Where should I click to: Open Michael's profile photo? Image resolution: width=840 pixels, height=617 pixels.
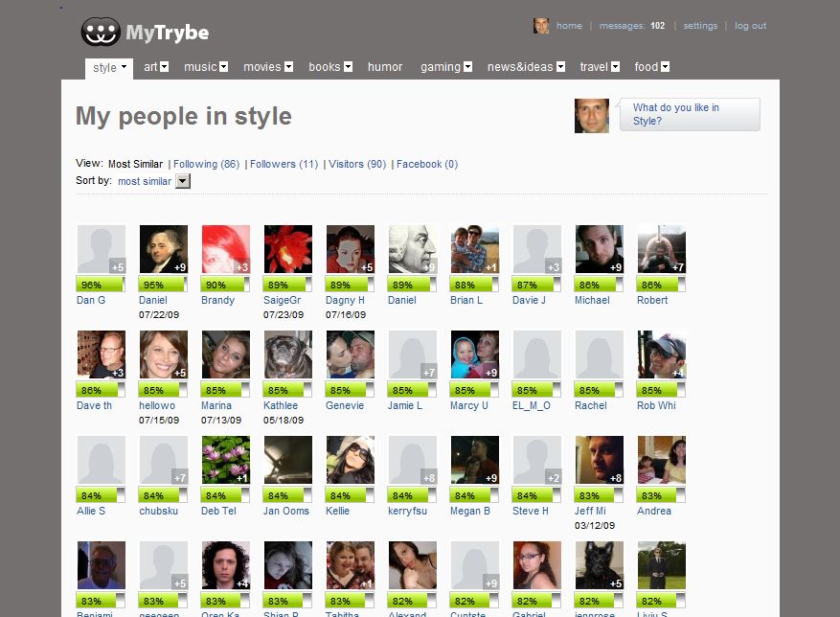(x=599, y=249)
